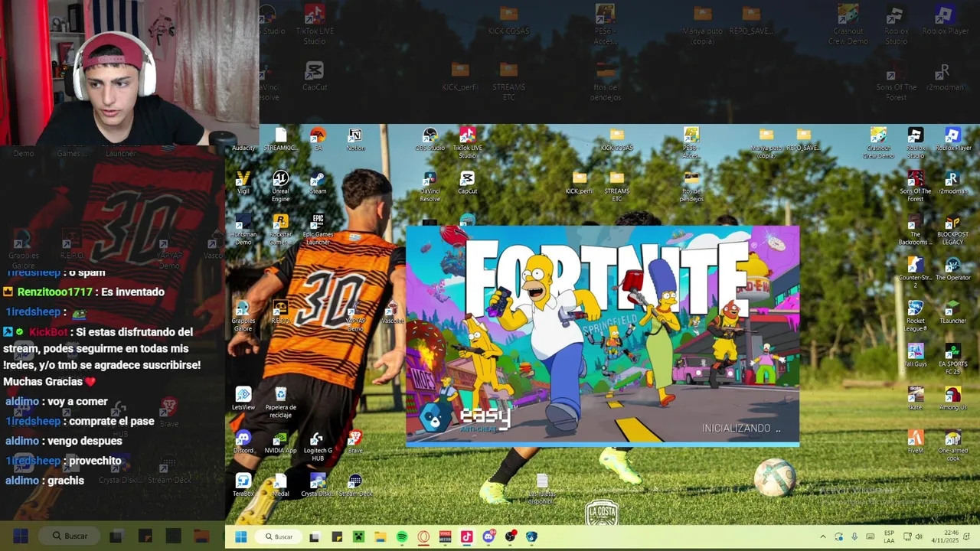980x551 pixels.
Task: Open The Operator desktop shortcut
Action: (953, 269)
